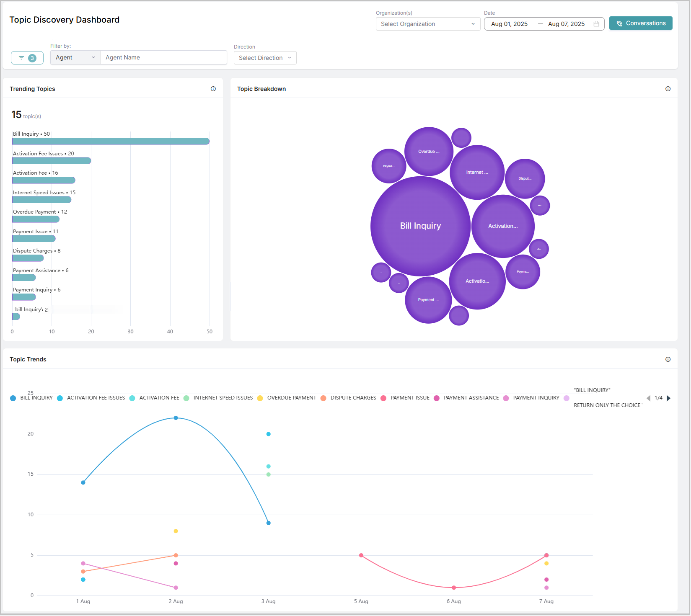Click the Topic Breakdown info icon

pyautogui.click(x=668, y=89)
